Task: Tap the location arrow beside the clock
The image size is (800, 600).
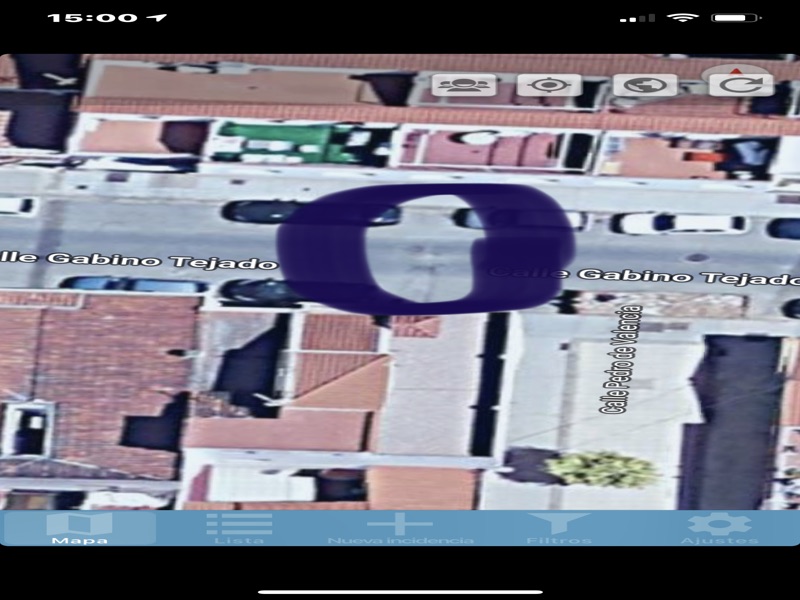Action: pyautogui.click(x=157, y=18)
